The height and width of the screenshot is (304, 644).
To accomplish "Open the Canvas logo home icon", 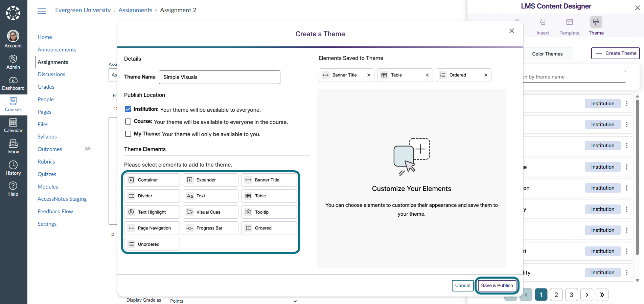I will click(13, 13).
